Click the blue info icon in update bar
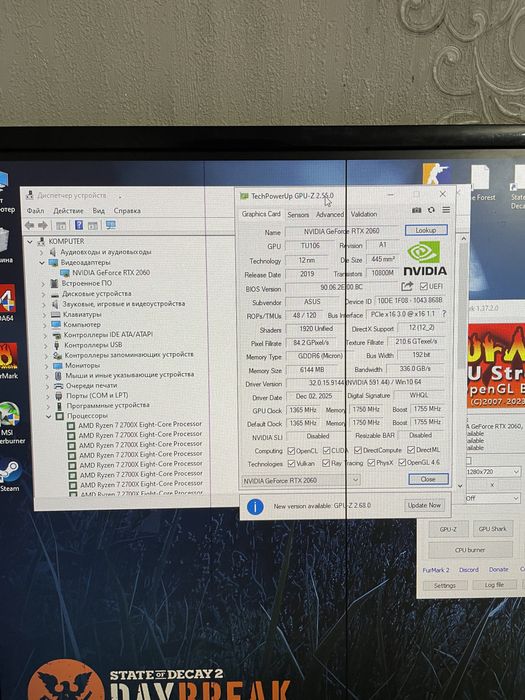This screenshot has height=700, width=525. coord(255,507)
